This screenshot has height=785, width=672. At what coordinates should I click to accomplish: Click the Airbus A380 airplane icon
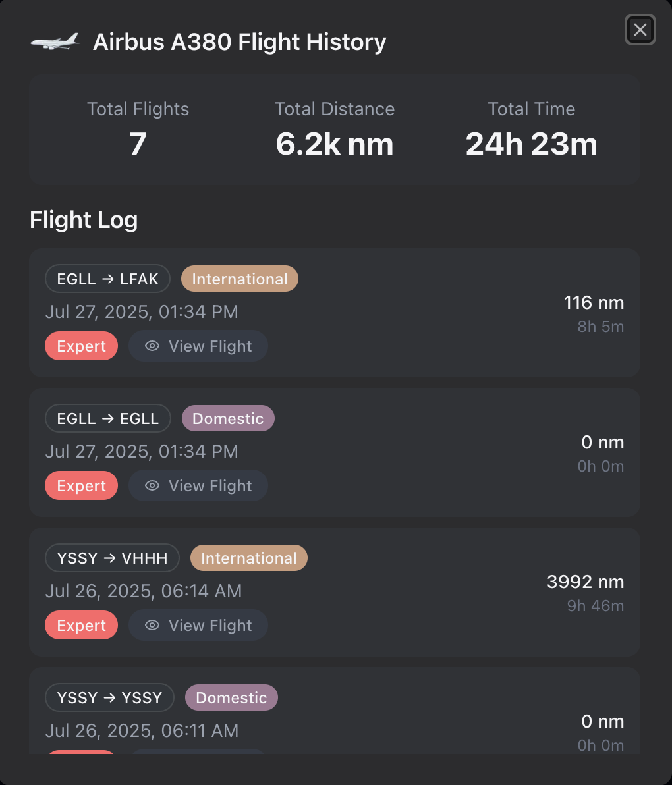point(55,41)
